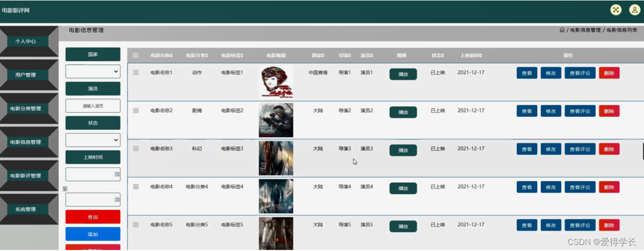
Task: Open the calendar icon on the start date field
Action: click(x=117, y=174)
